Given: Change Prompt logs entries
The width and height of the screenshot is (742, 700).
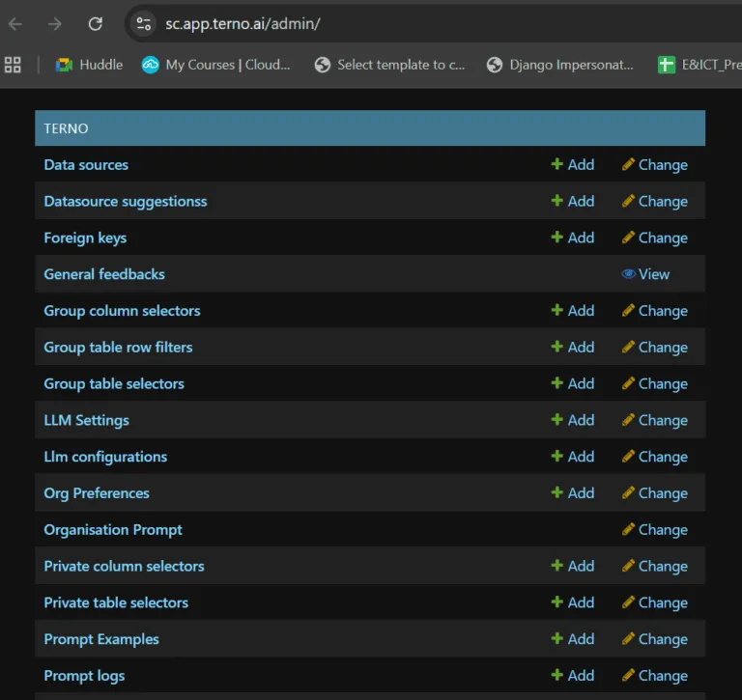Looking at the screenshot, I should tap(654, 676).
